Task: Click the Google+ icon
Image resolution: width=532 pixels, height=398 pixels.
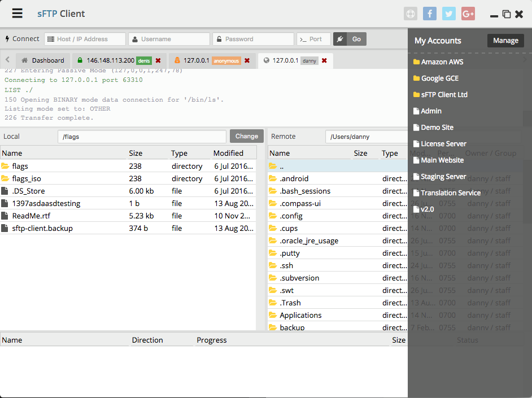Action: point(468,14)
